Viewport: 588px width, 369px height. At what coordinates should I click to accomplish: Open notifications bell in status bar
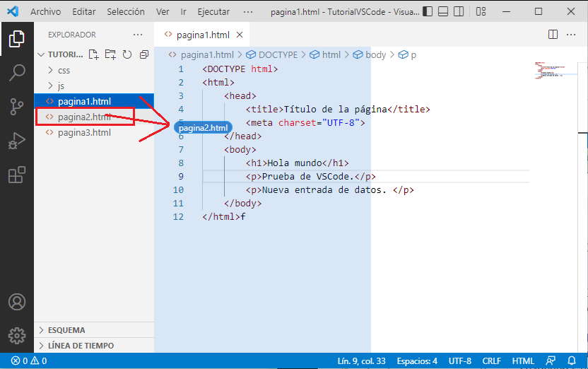tap(572, 361)
